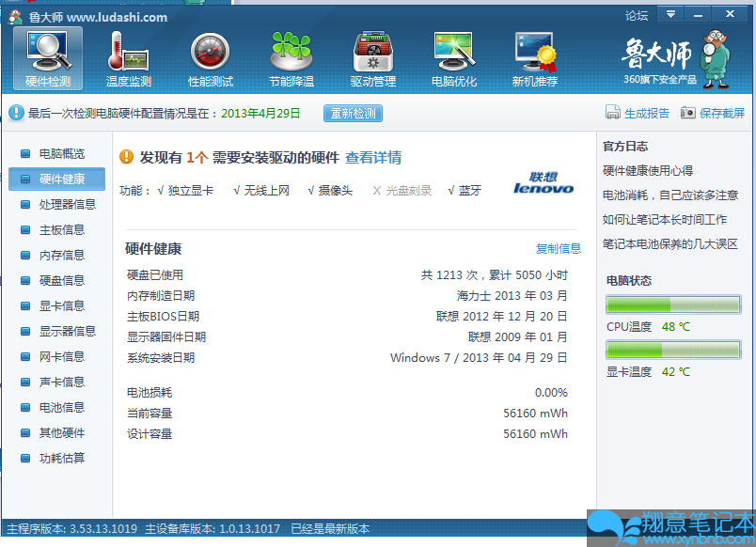This screenshot has width=756, height=547.
Task: Click the 保存截屏 camera icon
Action: coord(688,112)
